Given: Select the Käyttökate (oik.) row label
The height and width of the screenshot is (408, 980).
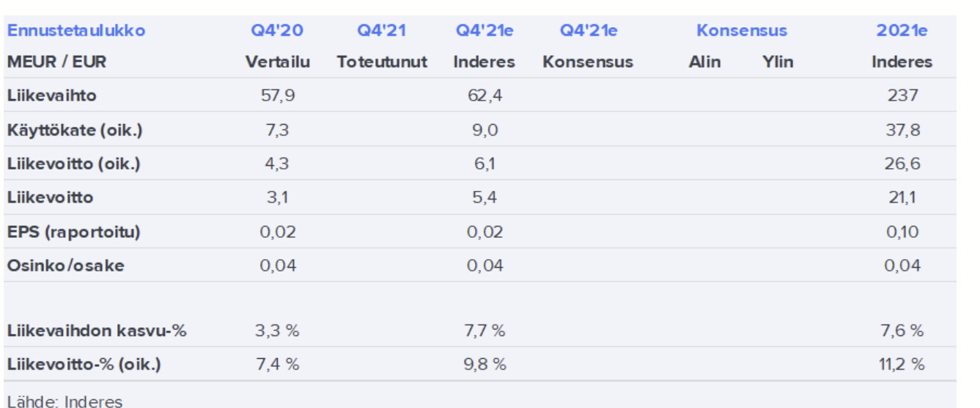Looking at the screenshot, I should pos(74,130).
